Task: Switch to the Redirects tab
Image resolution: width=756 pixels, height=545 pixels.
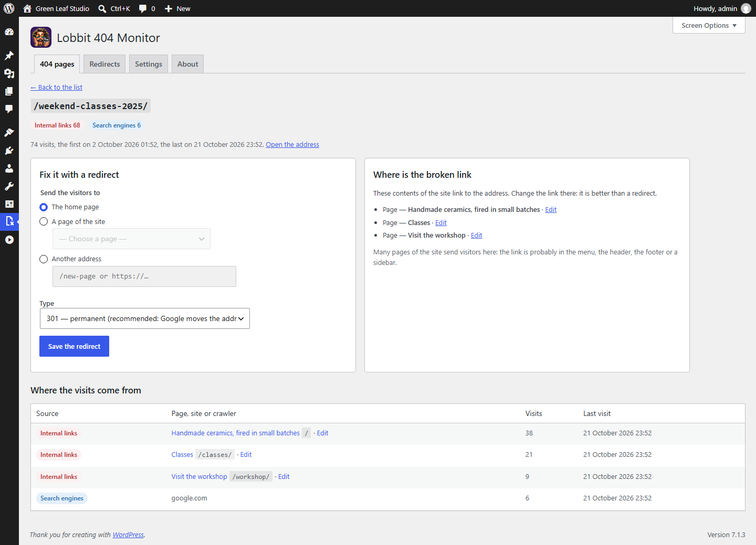Action: (104, 64)
